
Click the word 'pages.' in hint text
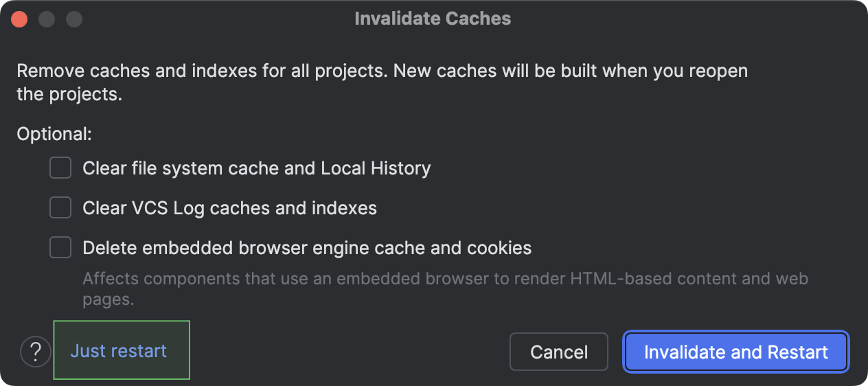[108, 300]
